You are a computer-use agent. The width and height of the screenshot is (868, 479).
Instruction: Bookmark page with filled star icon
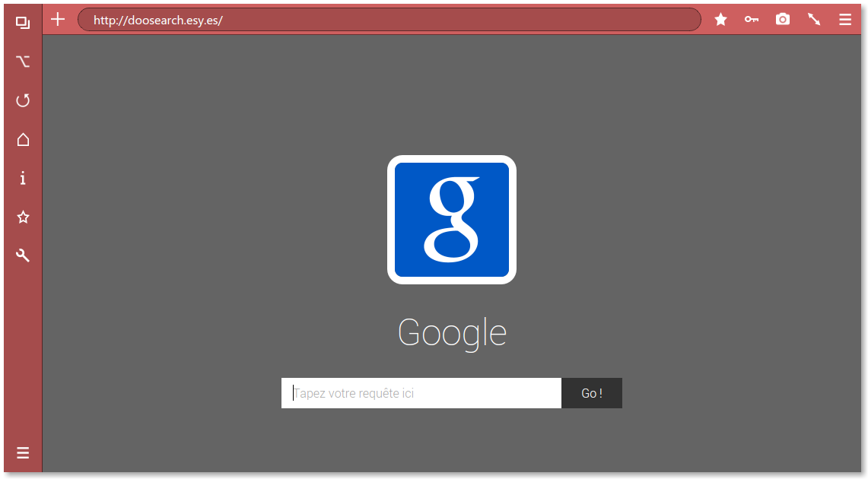tap(720, 20)
